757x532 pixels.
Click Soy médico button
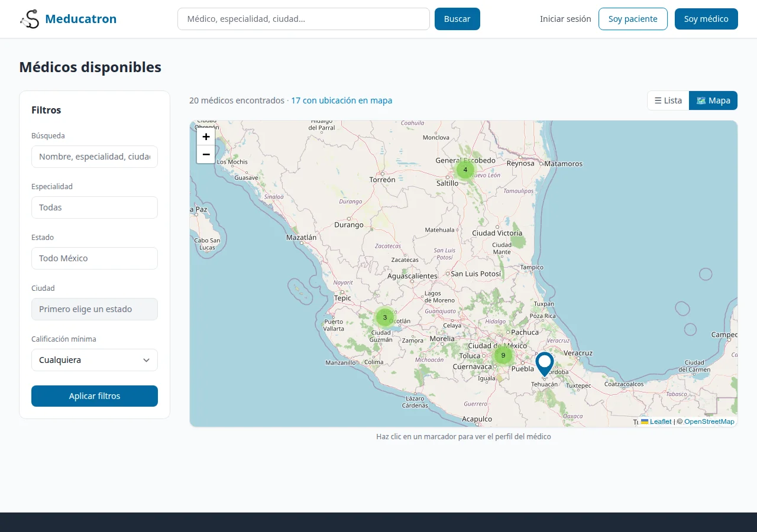pos(706,19)
